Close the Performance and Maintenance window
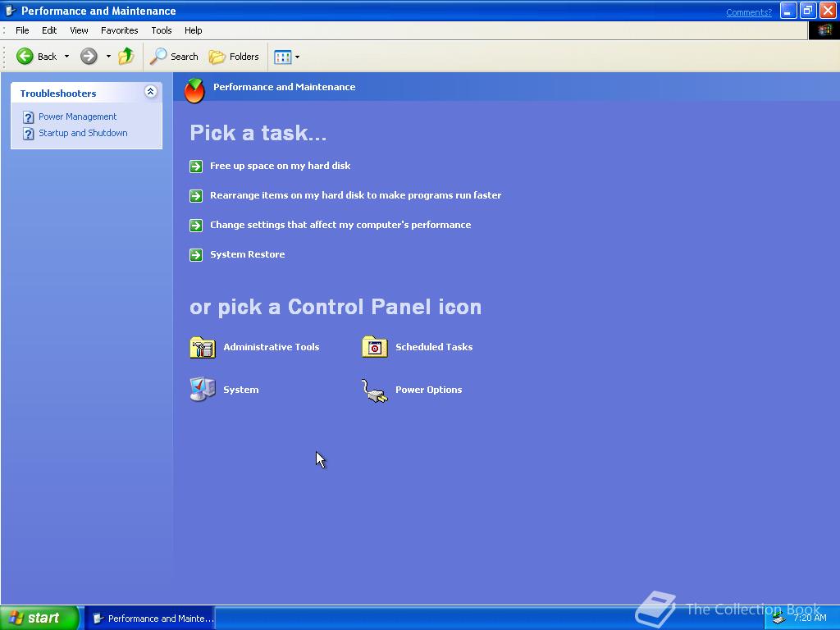 coord(828,11)
